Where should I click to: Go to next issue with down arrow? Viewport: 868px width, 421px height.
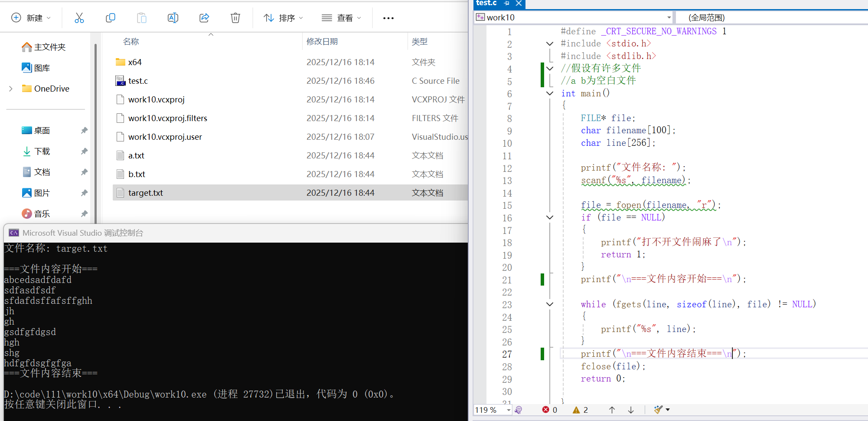(631, 410)
